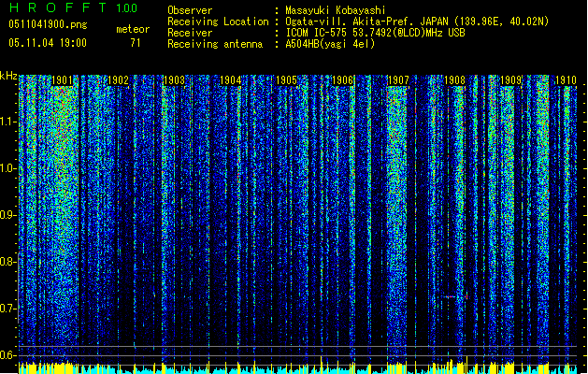Viewport: 588px width, 374px height.
Task: Click the 0.9 kHz axis tick label
Action: (8, 215)
